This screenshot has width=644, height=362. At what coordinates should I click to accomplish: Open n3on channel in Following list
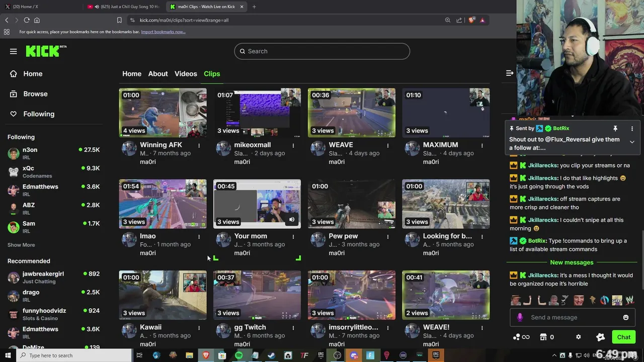click(53, 154)
